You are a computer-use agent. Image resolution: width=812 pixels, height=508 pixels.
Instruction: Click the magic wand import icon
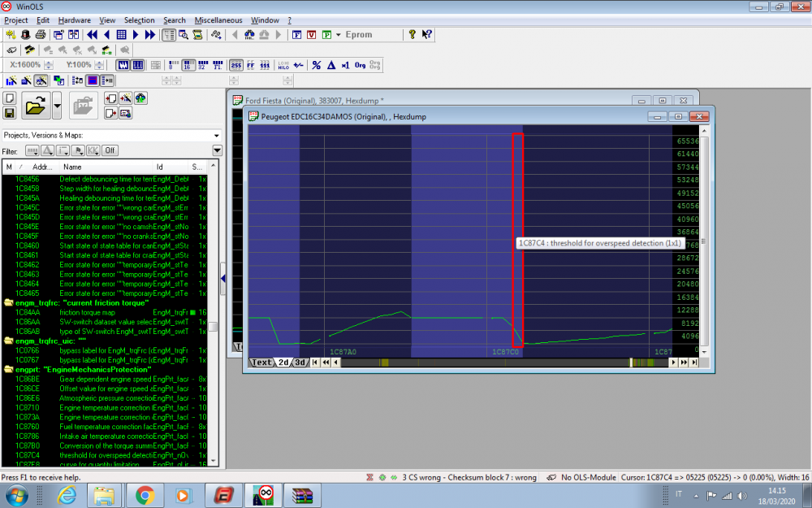click(125, 98)
